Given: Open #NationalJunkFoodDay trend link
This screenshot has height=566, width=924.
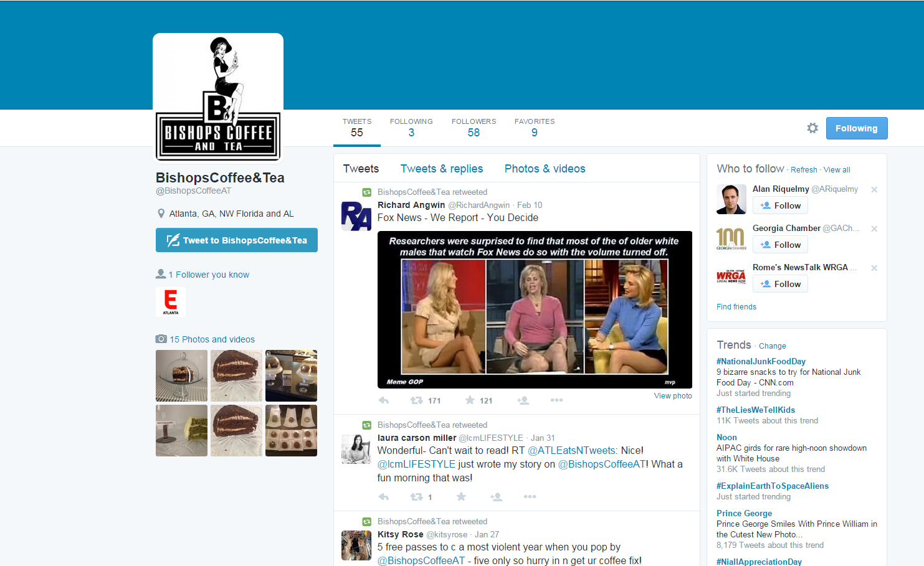Looking at the screenshot, I should (761, 361).
